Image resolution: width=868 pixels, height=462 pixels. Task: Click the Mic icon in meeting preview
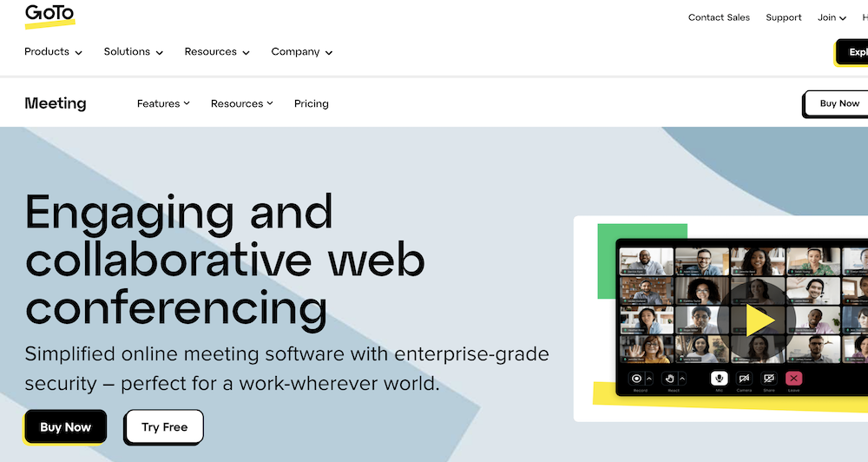(x=719, y=379)
